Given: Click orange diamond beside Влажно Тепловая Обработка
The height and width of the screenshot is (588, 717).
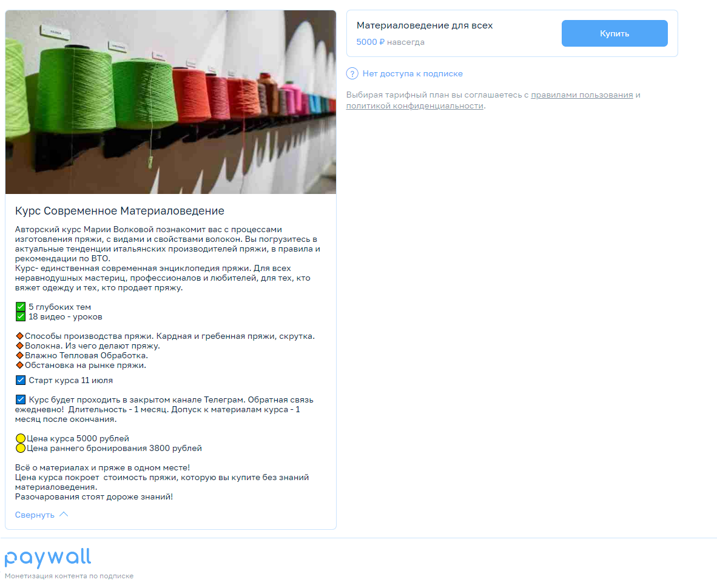Looking at the screenshot, I should (19, 355).
